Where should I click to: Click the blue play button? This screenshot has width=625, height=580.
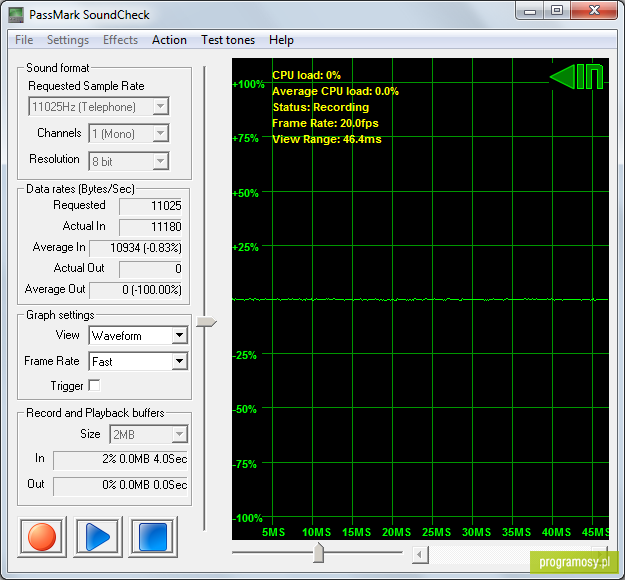coord(98,537)
